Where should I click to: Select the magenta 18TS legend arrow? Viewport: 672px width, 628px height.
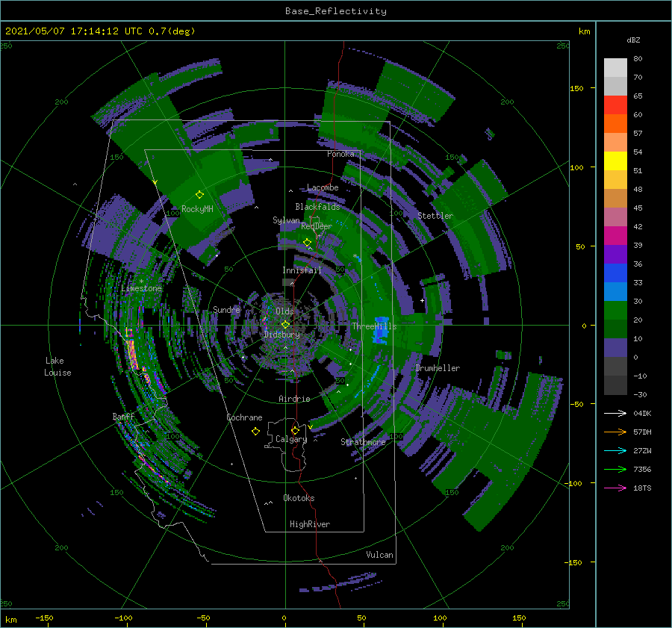click(615, 488)
